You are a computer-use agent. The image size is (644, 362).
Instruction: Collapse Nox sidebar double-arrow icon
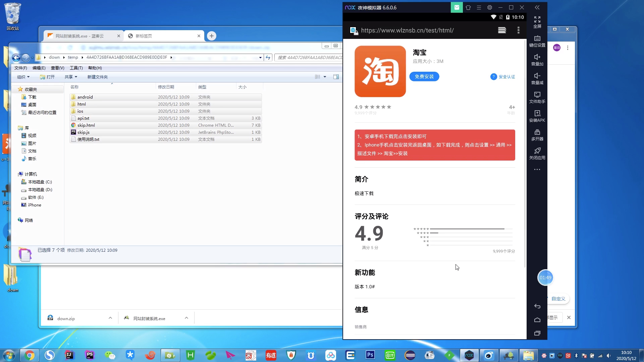pos(537,7)
